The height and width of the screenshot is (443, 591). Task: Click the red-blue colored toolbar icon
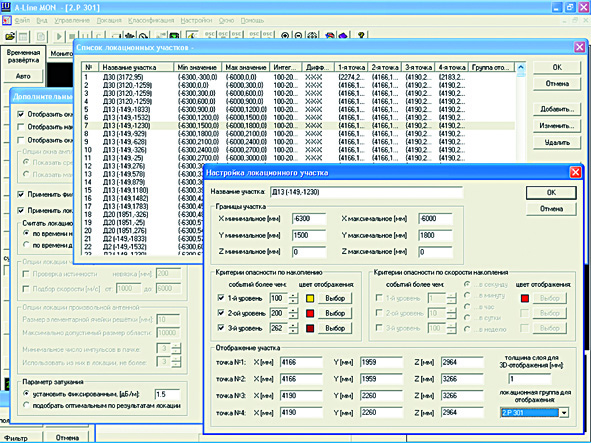(x=330, y=36)
